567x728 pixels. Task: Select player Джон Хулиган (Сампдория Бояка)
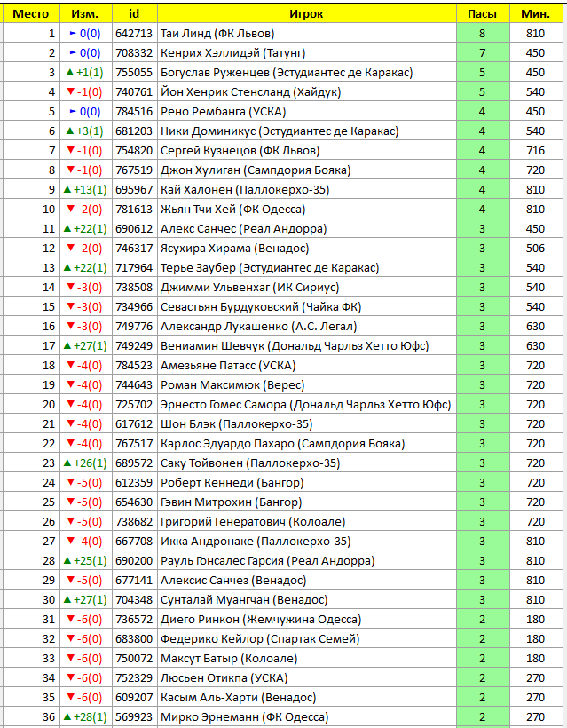coord(256,170)
